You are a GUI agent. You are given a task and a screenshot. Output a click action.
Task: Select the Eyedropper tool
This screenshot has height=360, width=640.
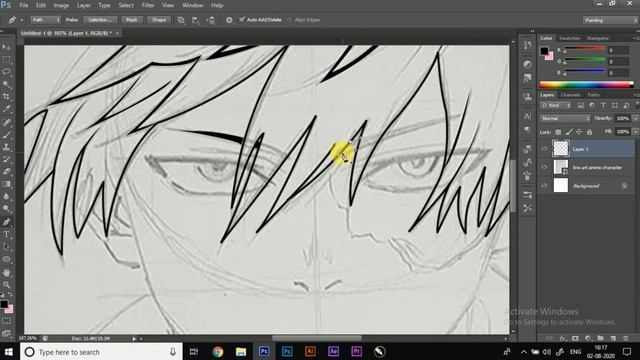point(6,109)
